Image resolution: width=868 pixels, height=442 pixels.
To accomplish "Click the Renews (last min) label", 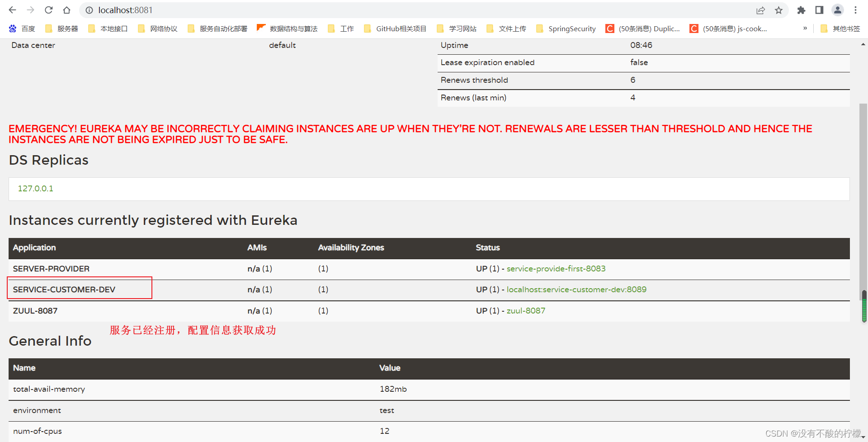I will click(473, 98).
